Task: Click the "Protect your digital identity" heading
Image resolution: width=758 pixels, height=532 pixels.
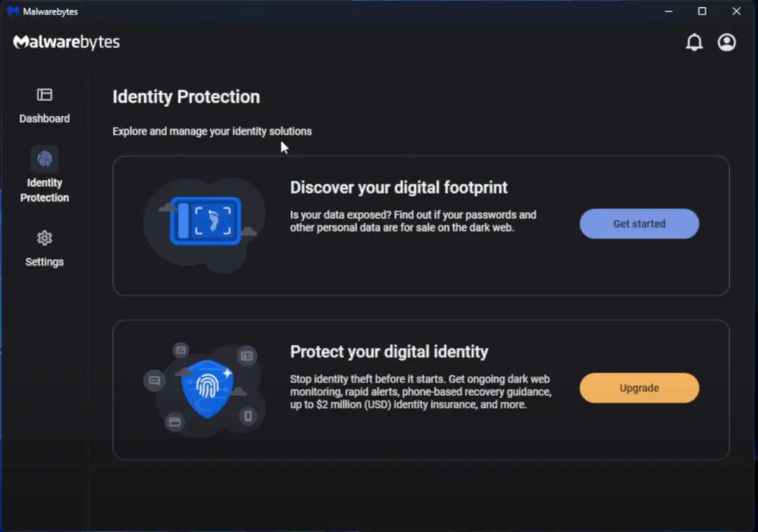Action: (389, 352)
